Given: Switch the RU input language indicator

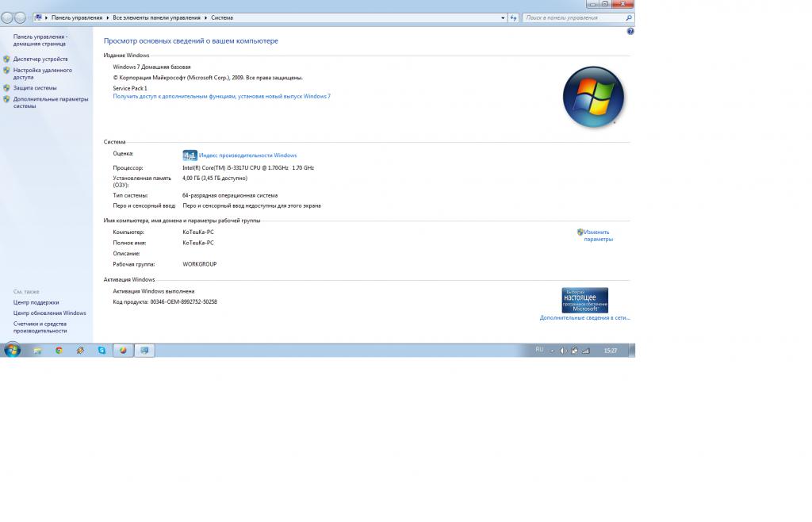Looking at the screenshot, I should 539,350.
